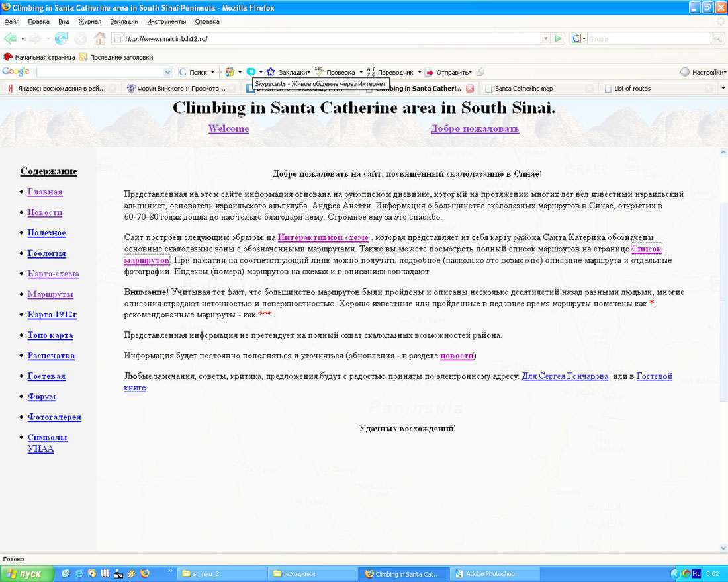
Task: Open the search engine selector dropdown
Action: click(584, 38)
